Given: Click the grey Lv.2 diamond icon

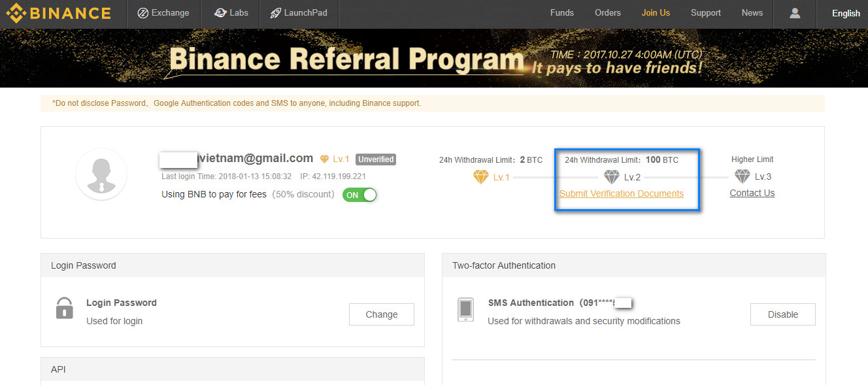Looking at the screenshot, I should coord(611,177).
